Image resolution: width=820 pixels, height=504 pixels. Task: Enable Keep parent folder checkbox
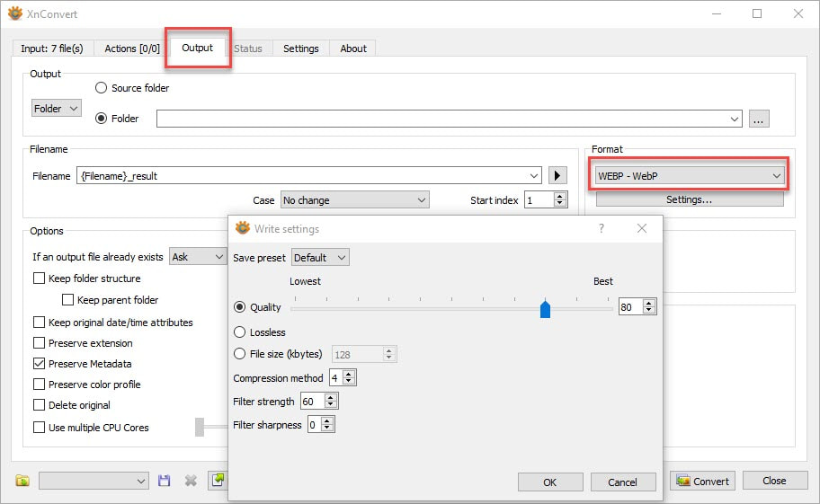pyautogui.click(x=67, y=300)
